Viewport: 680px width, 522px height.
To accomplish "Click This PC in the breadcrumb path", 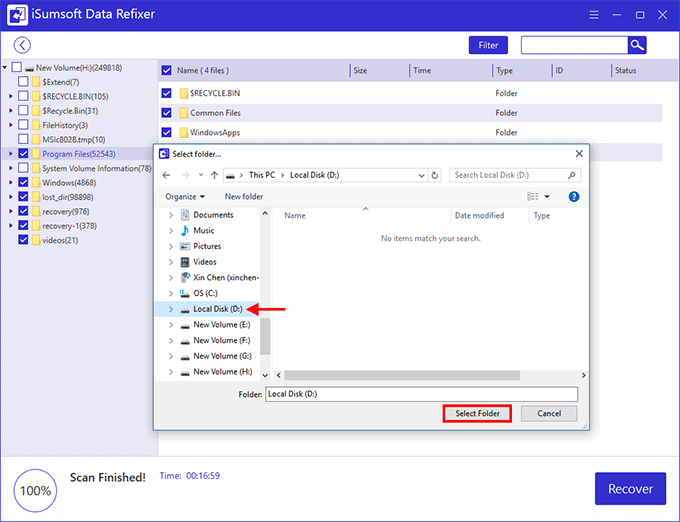I will coord(262,175).
